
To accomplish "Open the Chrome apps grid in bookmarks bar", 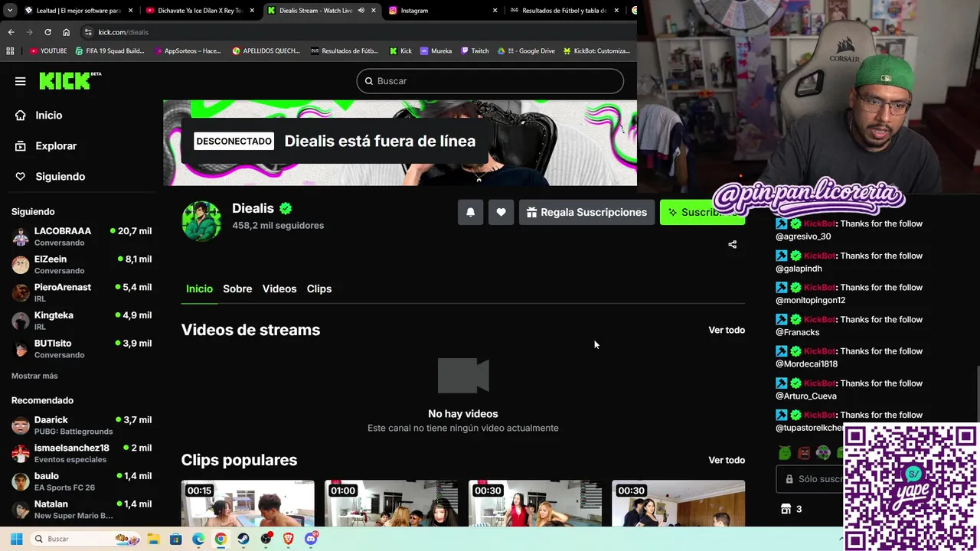I will [10, 51].
